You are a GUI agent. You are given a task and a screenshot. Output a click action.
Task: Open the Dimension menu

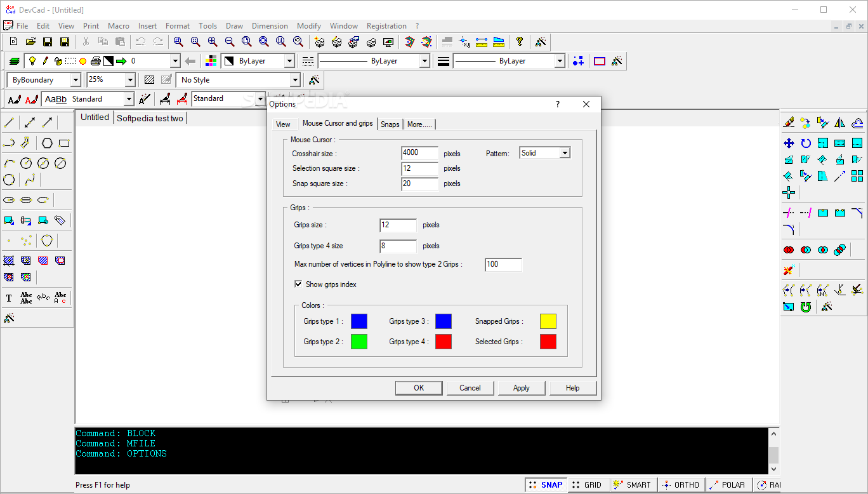click(270, 26)
